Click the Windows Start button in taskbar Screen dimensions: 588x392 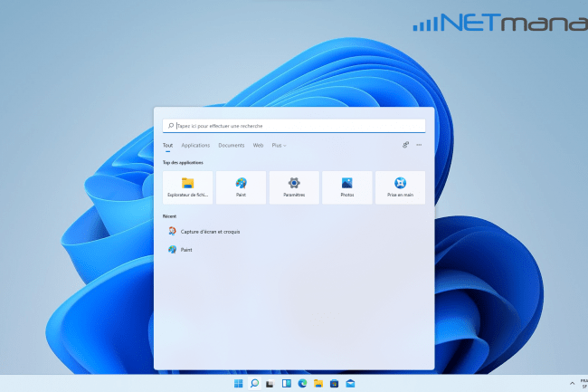239,384
